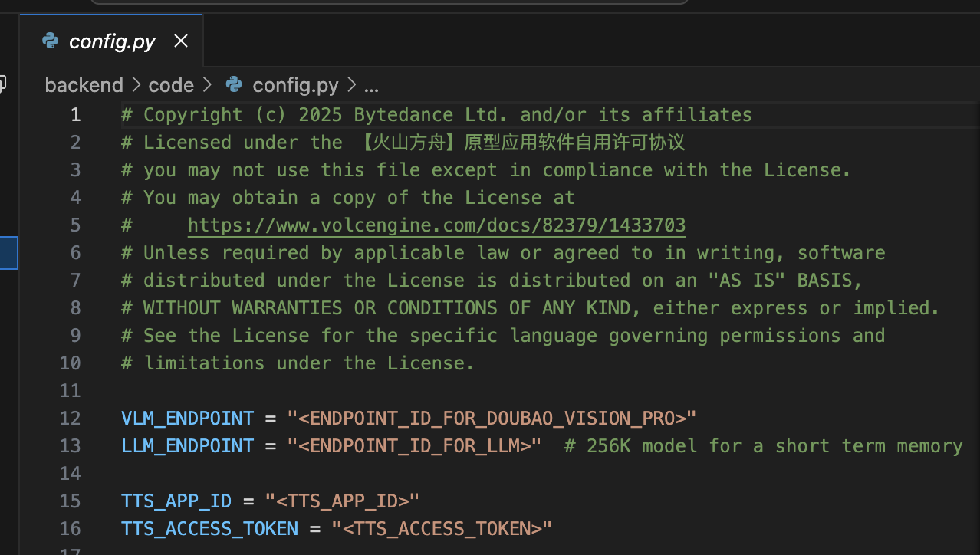This screenshot has width=980, height=555.
Task: Open the config.py breadcrumb file name
Action: point(295,85)
